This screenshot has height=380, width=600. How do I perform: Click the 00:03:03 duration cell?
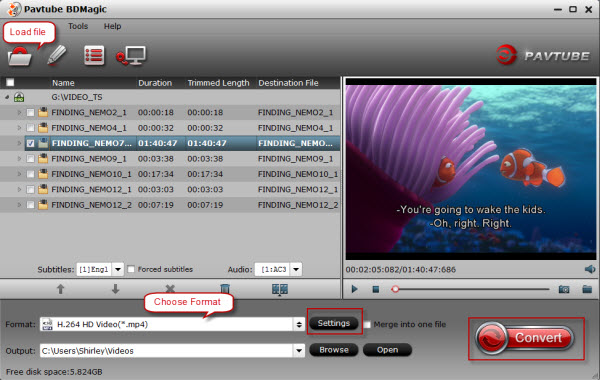156,189
